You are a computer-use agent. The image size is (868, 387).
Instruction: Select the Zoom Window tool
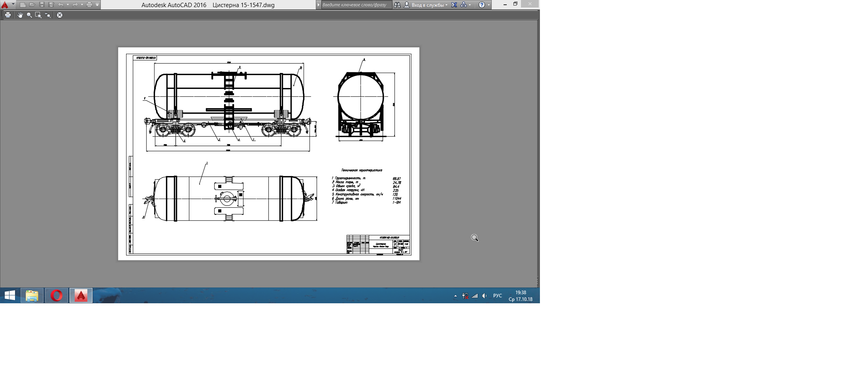pos(38,15)
